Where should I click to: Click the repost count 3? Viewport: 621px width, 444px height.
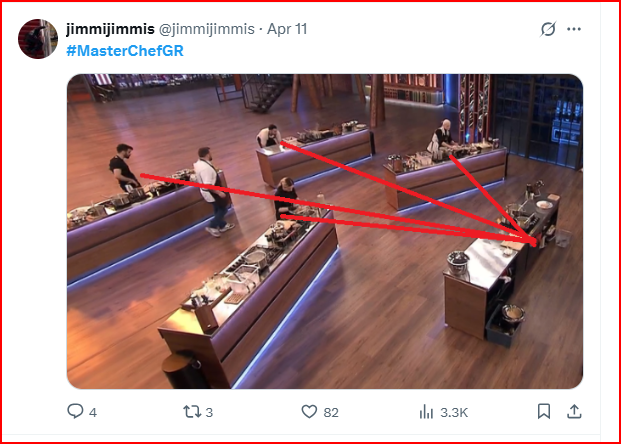pos(209,413)
